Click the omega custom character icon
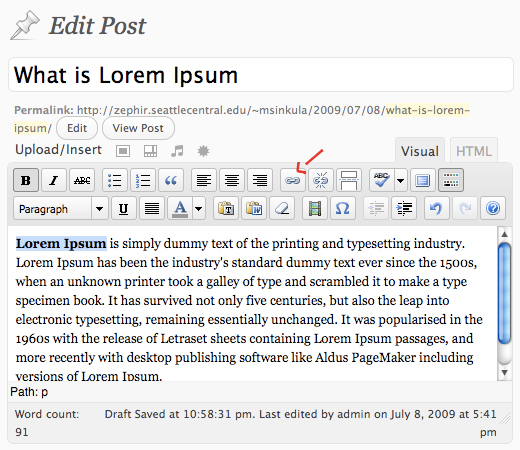520x450 pixels. click(342, 208)
